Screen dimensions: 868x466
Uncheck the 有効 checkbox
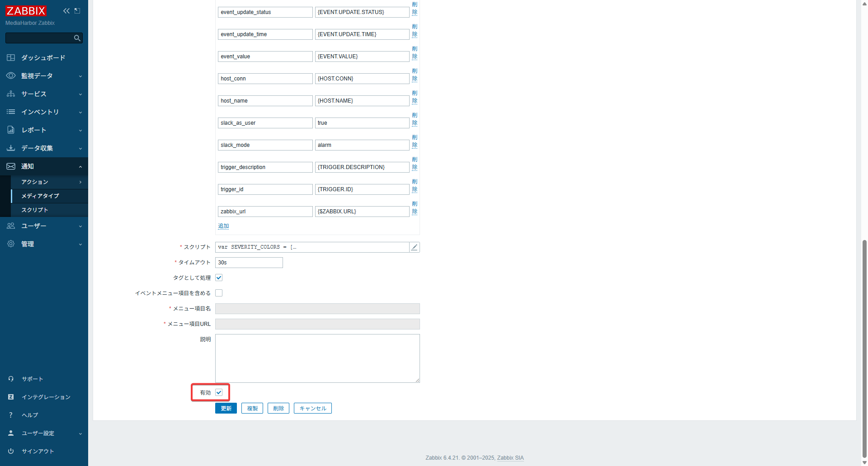(219, 393)
